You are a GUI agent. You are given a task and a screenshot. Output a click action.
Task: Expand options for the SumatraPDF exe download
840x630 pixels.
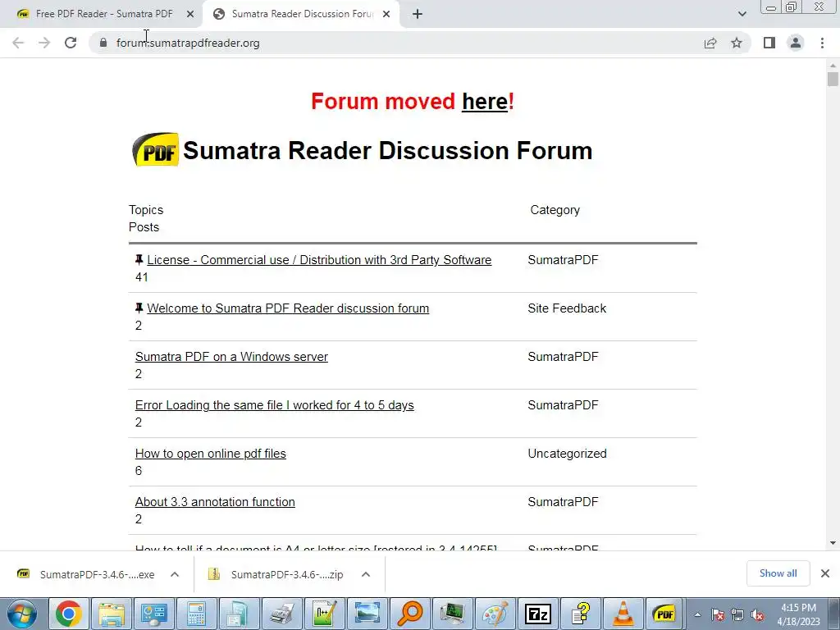[175, 574]
